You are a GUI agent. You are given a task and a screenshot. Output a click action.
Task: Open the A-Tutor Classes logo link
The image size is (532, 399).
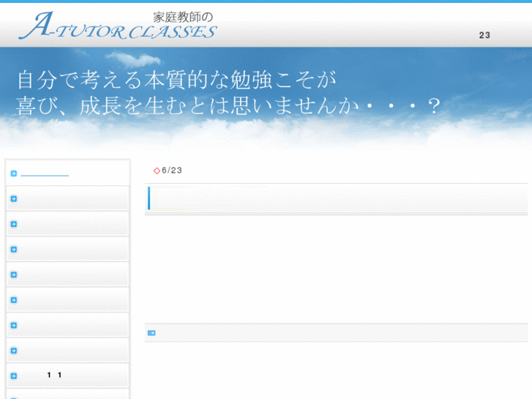117,26
